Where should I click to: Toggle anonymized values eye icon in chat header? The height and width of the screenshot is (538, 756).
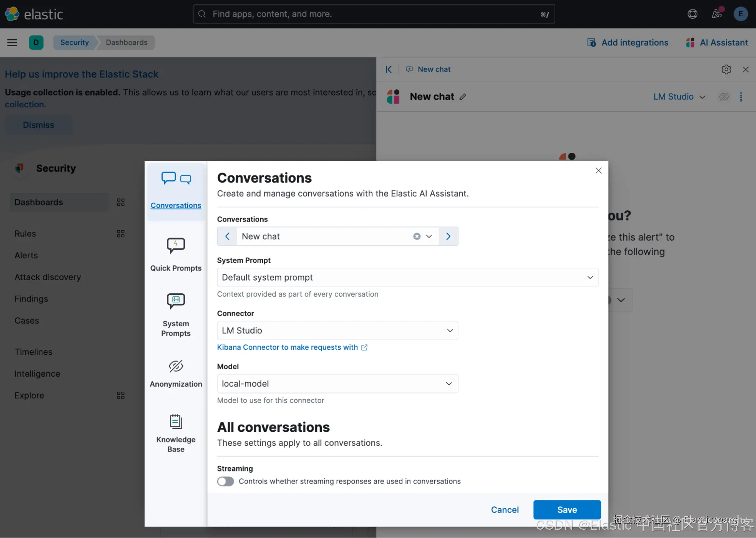coord(724,96)
